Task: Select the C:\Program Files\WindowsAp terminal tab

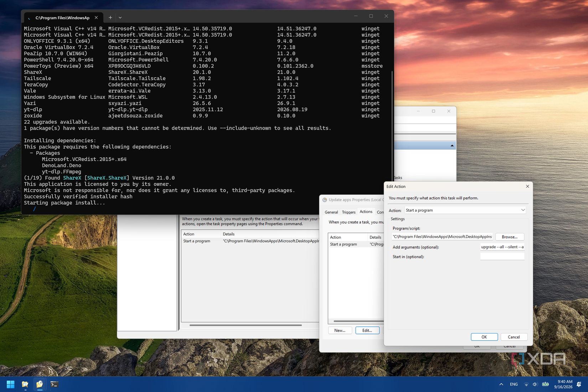Action: [x=63, y=17]
